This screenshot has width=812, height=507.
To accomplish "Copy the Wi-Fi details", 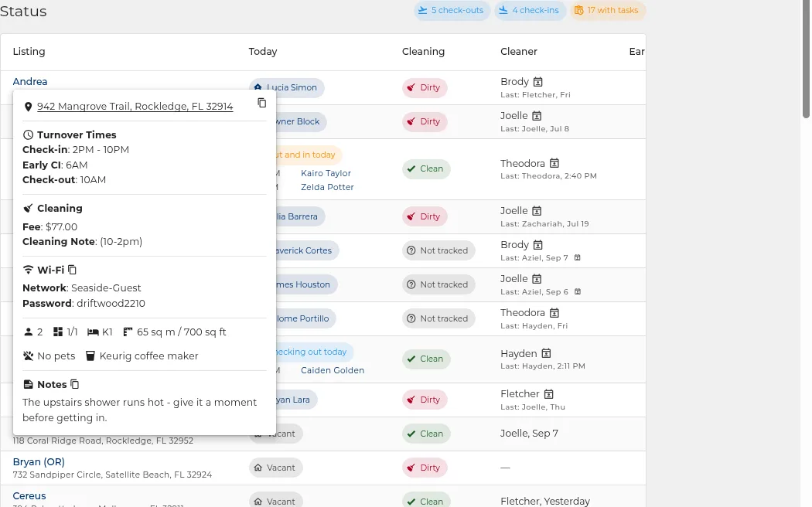I will pos(73,270).
